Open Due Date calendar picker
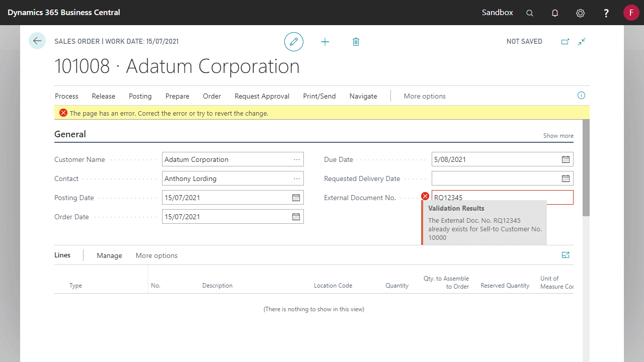 [x=566, y=159]
